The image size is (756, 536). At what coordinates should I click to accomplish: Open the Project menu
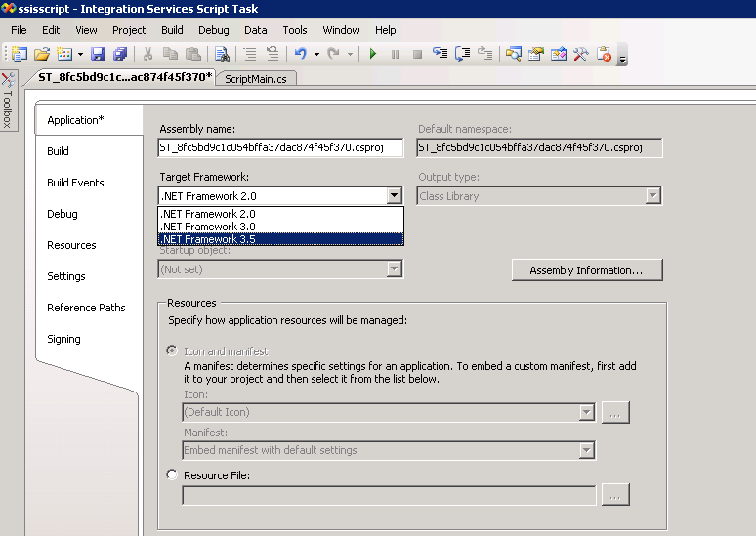click(x=129, y=30)
